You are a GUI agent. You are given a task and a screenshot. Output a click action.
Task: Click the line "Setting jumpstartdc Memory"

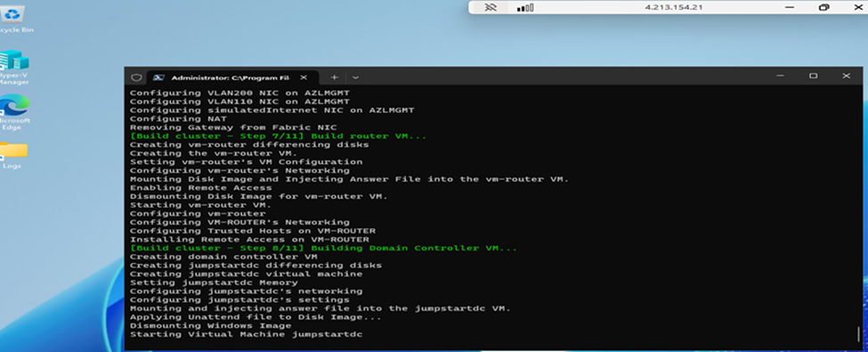tap(214, 282)
